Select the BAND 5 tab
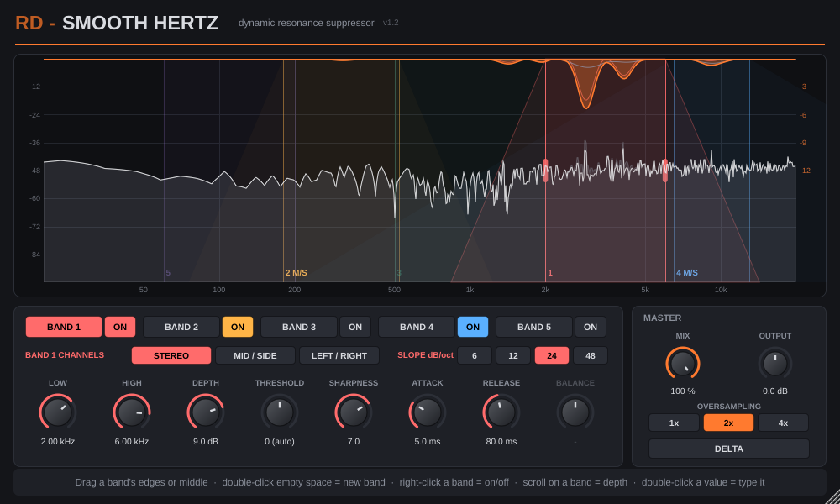This screenshot has height=504, width=840. (534, 327)
